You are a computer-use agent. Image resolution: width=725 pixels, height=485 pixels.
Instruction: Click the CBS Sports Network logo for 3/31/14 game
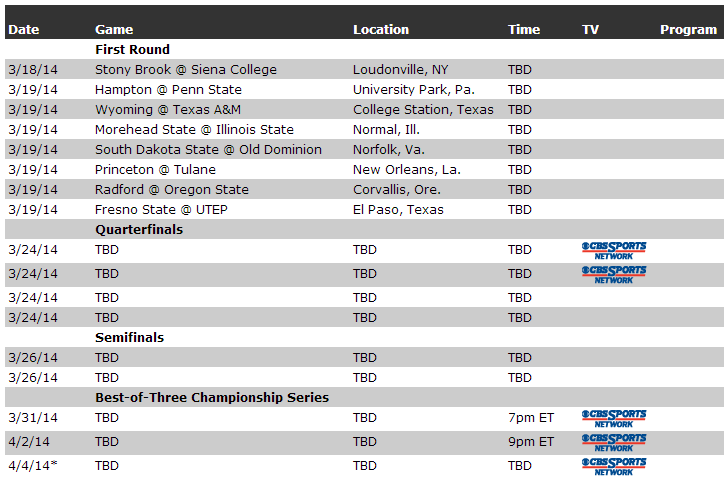614,418
